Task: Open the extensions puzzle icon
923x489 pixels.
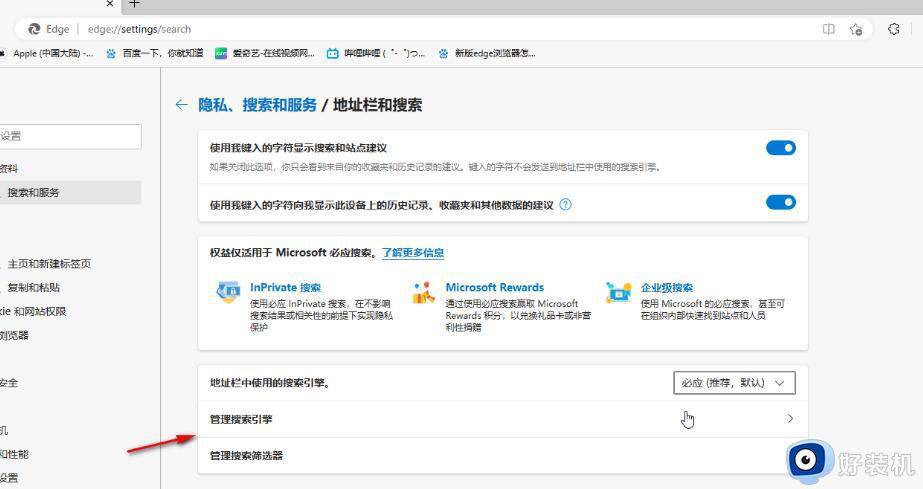Action: (894, 29)
